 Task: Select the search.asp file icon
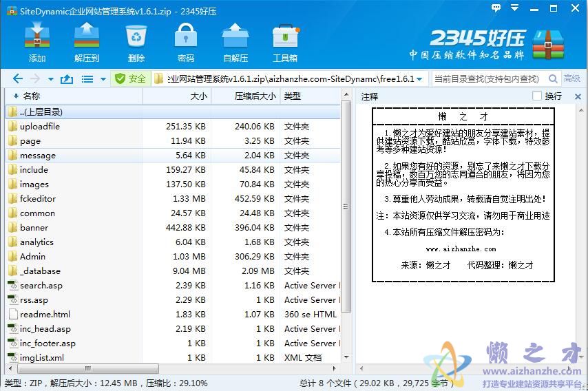(13, 285)
